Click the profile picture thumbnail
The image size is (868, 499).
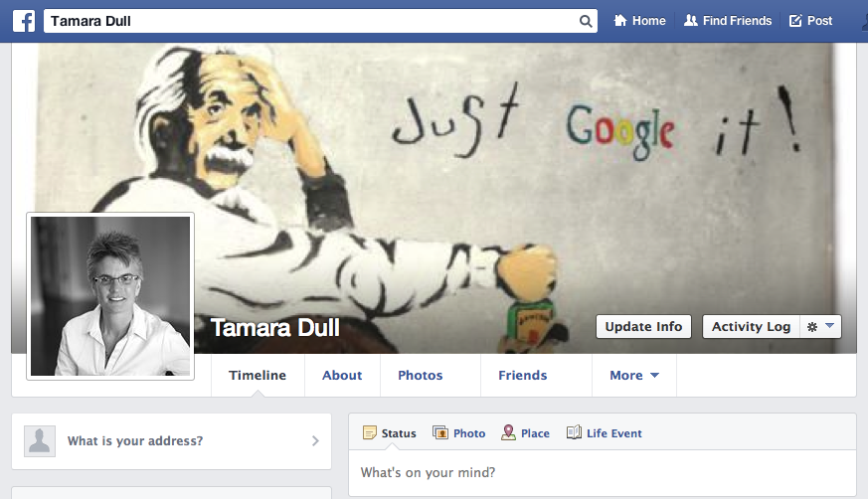point(110,295)
